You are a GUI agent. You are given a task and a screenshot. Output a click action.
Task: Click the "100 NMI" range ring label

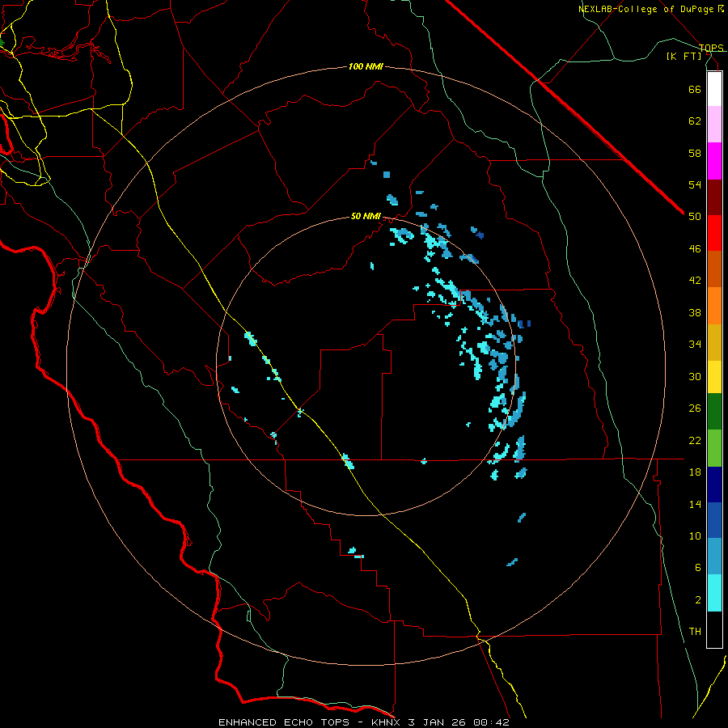366,67
